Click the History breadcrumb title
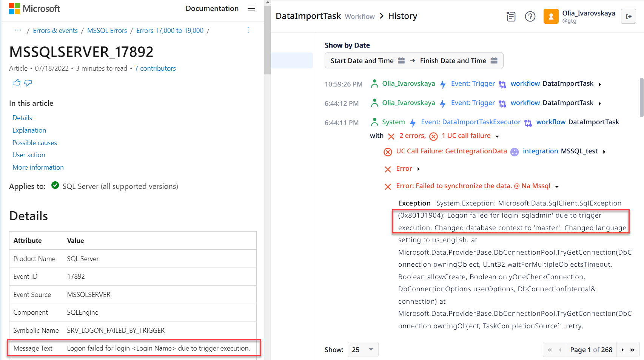This screenshot has height=360, width=644. (402, 16)
